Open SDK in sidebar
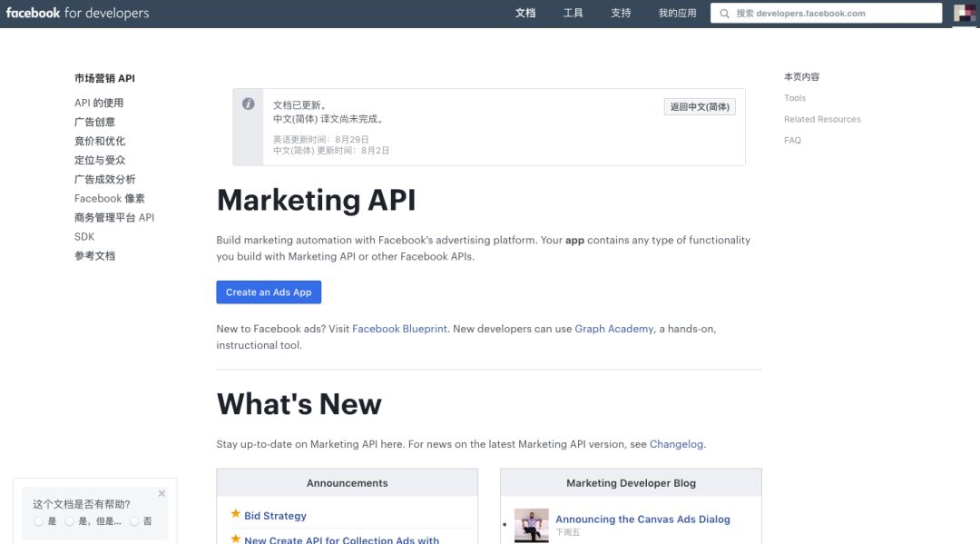The width and height of the screenshot is (980, 544). click(84, 236)
